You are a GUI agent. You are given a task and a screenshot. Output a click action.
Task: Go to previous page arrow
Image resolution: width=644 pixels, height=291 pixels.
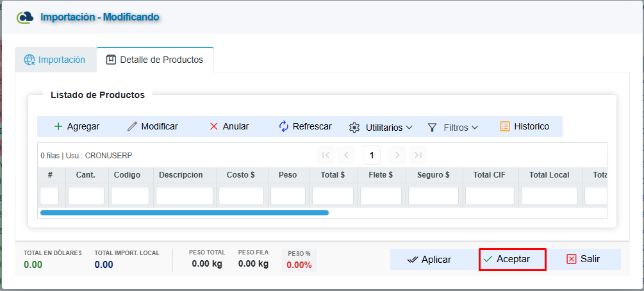(x=346, y=155)
